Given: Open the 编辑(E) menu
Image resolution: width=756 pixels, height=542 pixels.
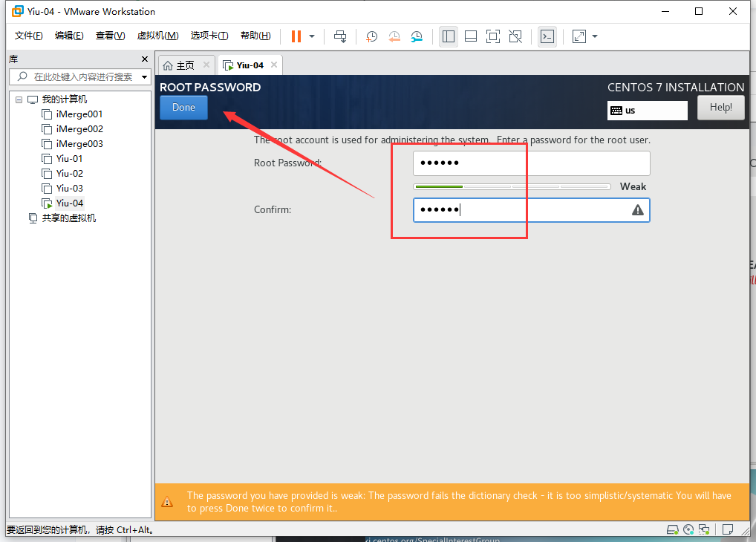Looking at the screenshot, I should pos(69,36).
